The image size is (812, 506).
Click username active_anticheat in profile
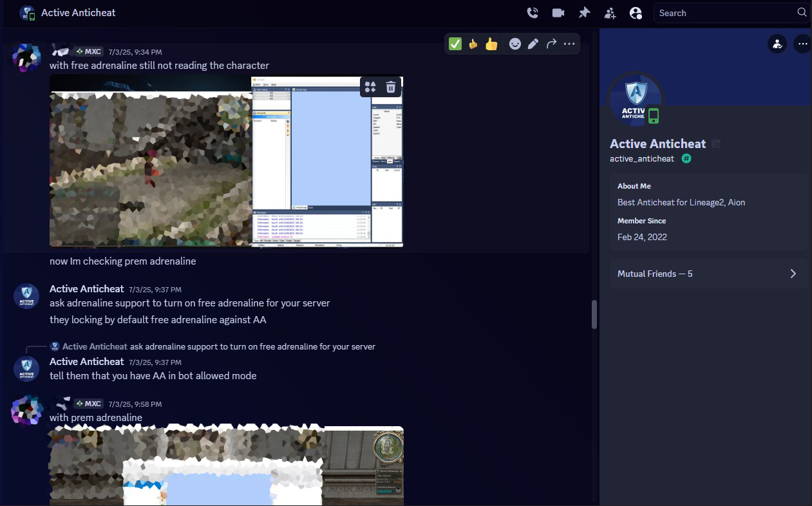coord(641,158)
